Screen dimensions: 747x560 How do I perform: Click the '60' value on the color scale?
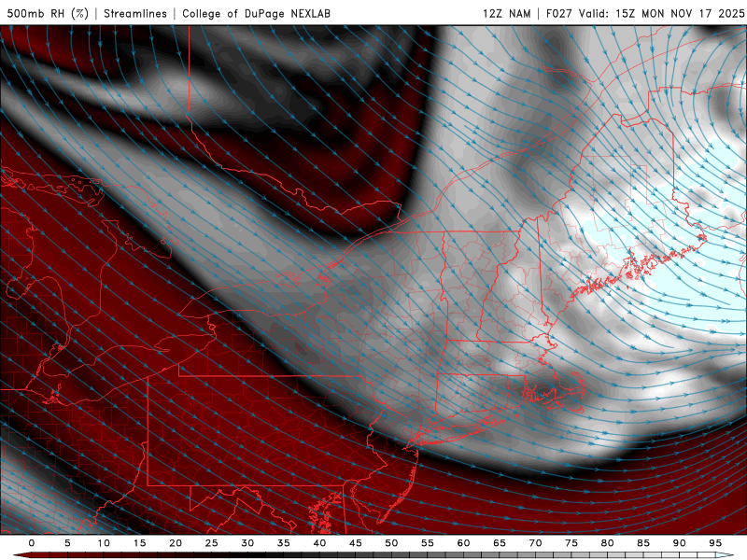pos(463,543)
